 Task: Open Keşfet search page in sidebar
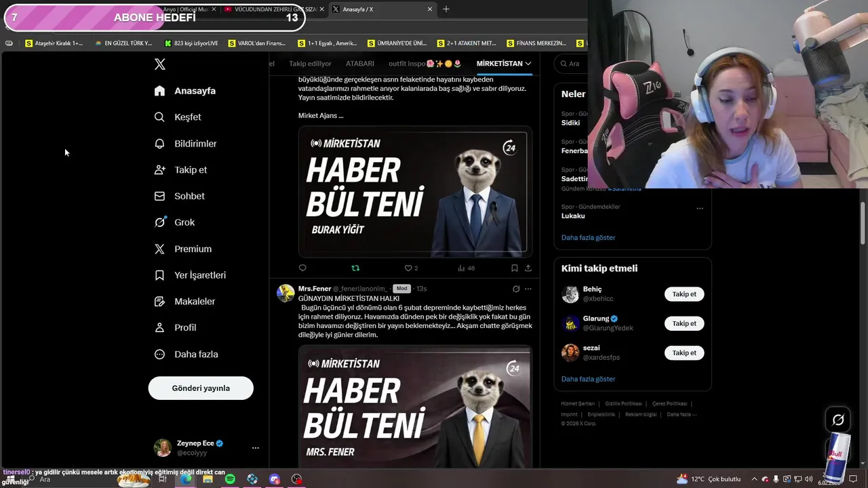click(x=178, y=117)
